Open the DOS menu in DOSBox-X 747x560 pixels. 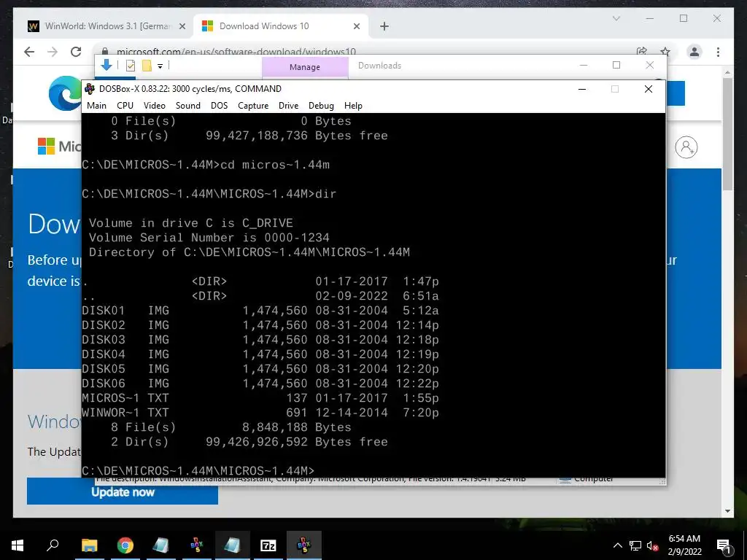219,106
